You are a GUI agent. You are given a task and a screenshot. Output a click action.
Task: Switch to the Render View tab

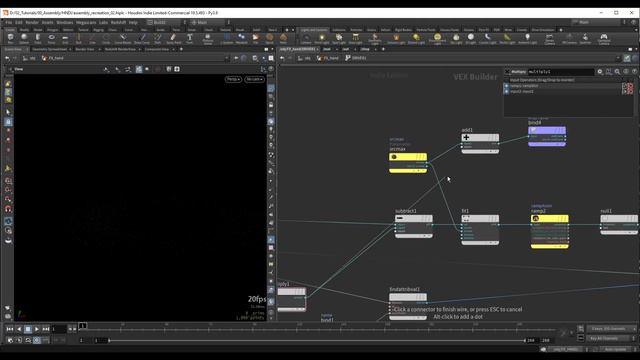(84, 49)
